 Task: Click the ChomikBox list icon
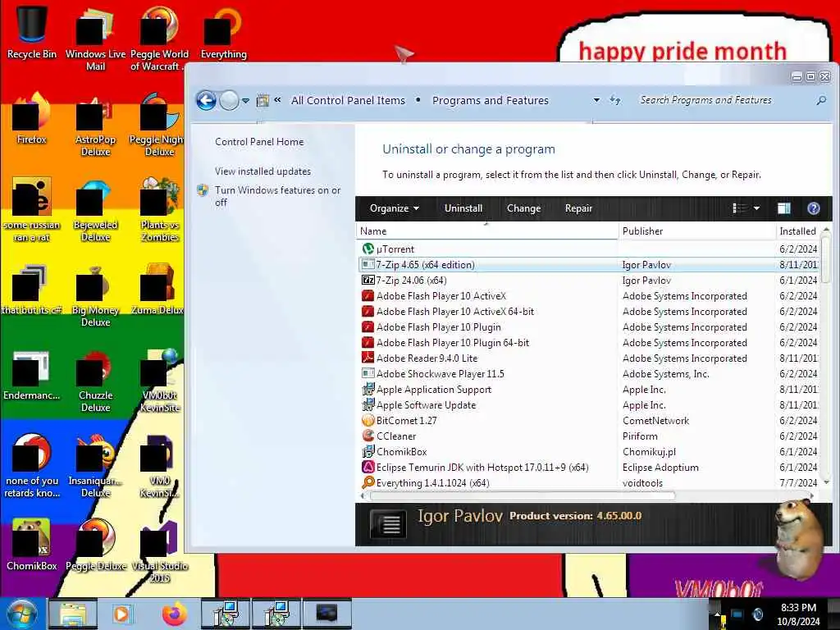368,452
